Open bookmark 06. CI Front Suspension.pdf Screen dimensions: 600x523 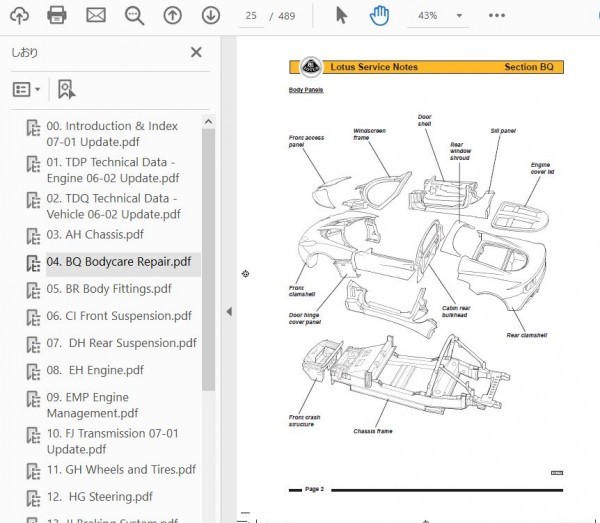pos(119,316)
